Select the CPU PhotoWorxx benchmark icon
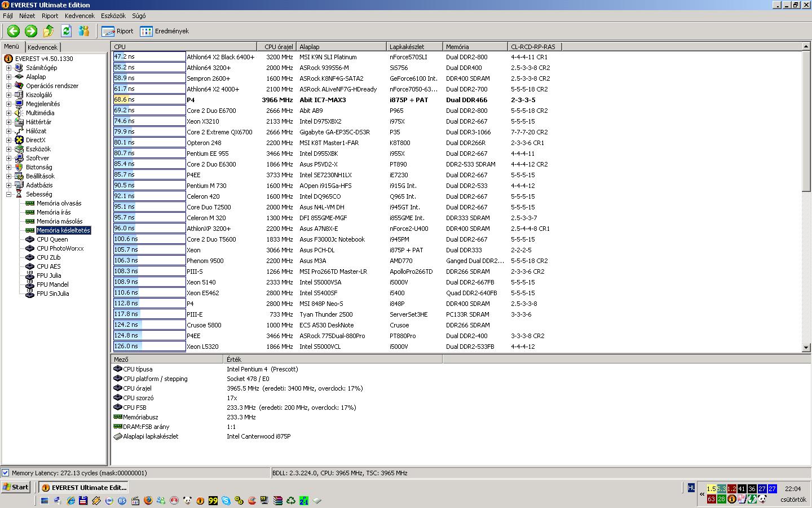The image size is (812, 508). coord(30,248)
